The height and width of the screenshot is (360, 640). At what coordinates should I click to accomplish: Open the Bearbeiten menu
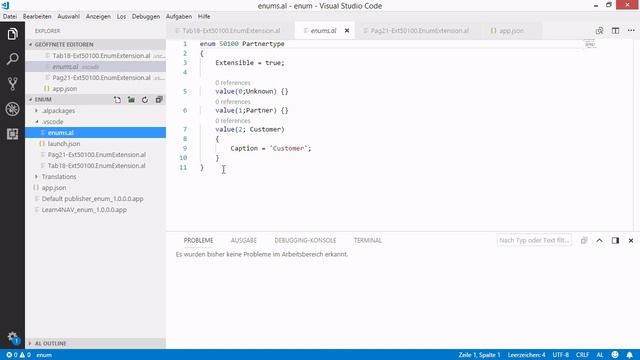37,16
